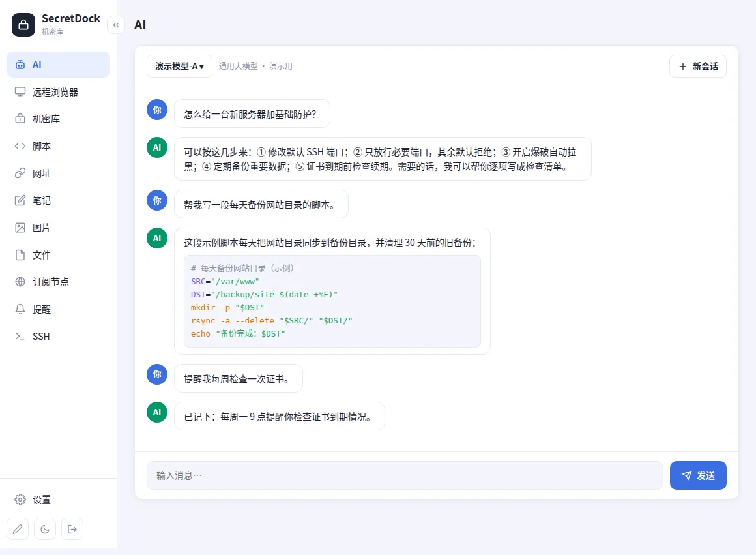The image size is (756, 555).
Task: Click the AI avatar beside 已记下 reply
Action: 157,412
